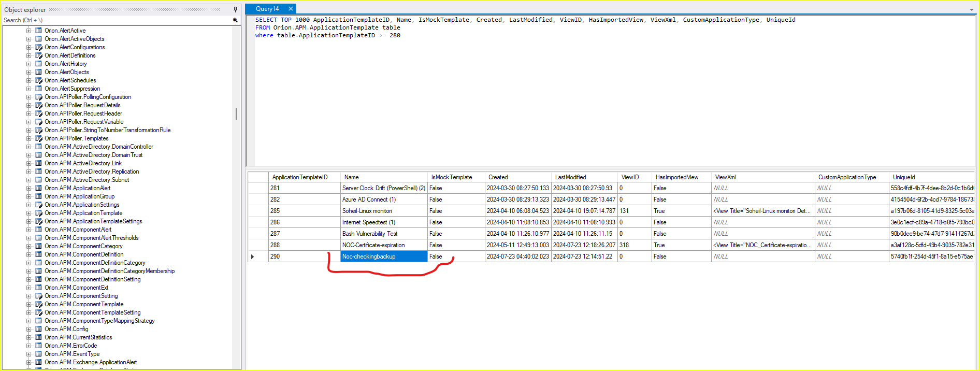Expand the Orion.APIPoller.RequestVariable node
Viewport: 980px width, 371px height.
(29, 122)
